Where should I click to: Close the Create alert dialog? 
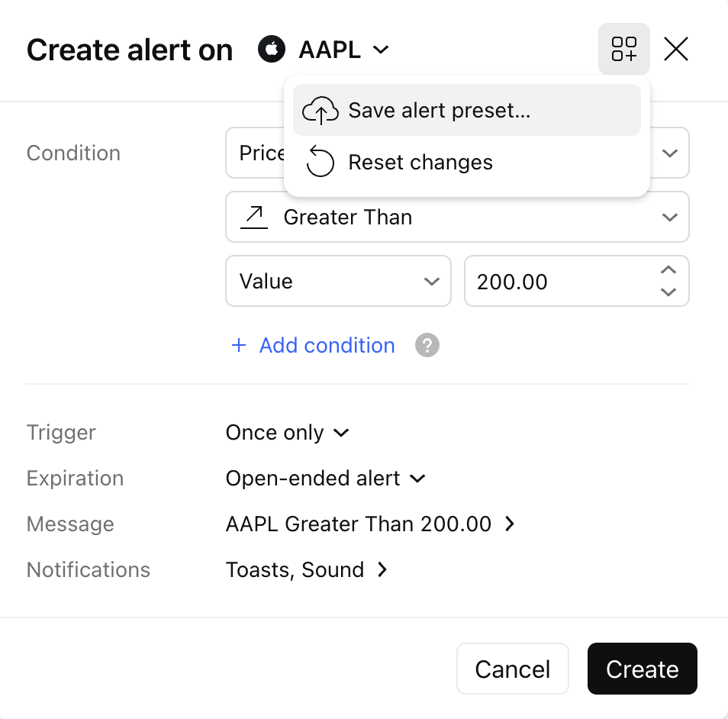click(x=676, y=50)
